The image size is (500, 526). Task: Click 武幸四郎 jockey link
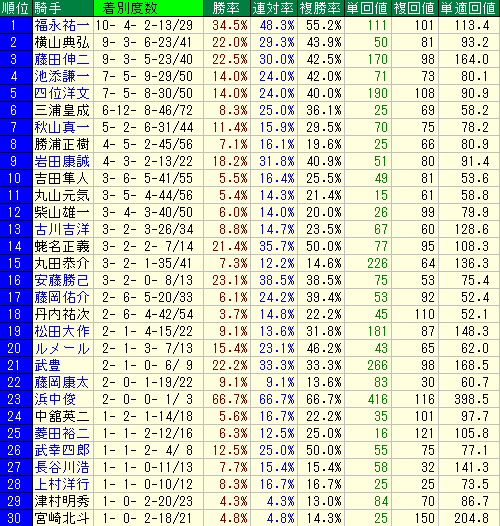click(62, 451)
